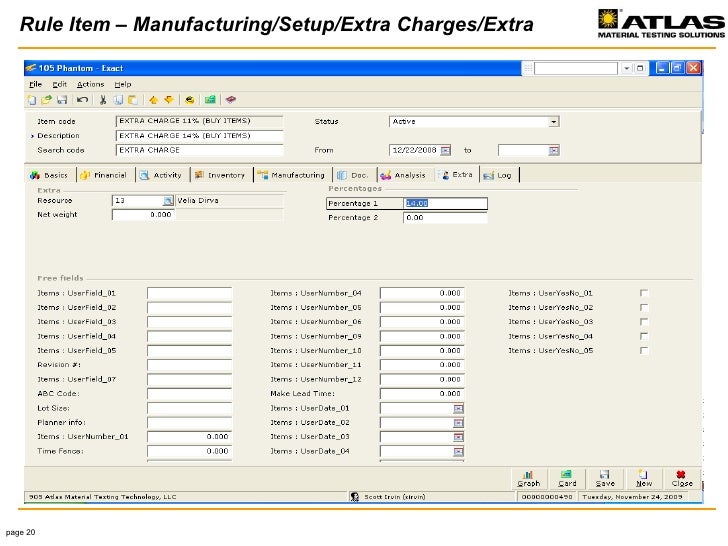Viewport: 728px width, 546px height.
Task: Tick the UserYesNo_04 checkbox
Action: (644, 336)
